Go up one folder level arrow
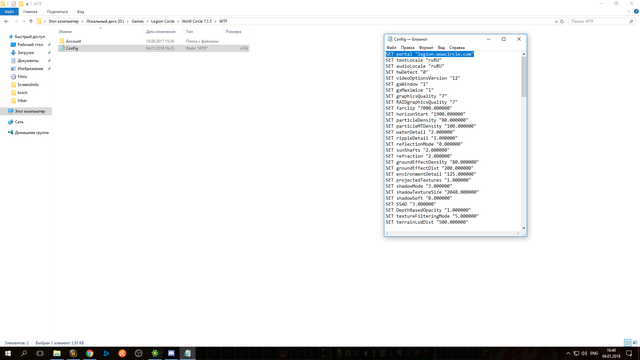The height and width of the screenshot is (360, 640). point(31,21)
